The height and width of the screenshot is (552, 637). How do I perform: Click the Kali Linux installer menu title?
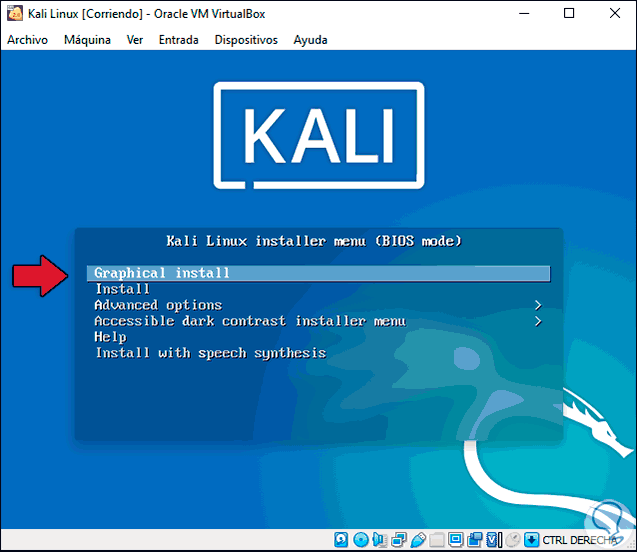[314, 241]
